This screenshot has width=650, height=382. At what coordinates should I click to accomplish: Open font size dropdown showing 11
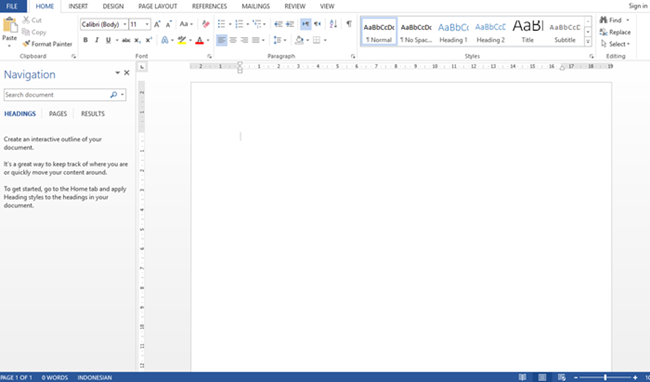[x=147, y=24]
